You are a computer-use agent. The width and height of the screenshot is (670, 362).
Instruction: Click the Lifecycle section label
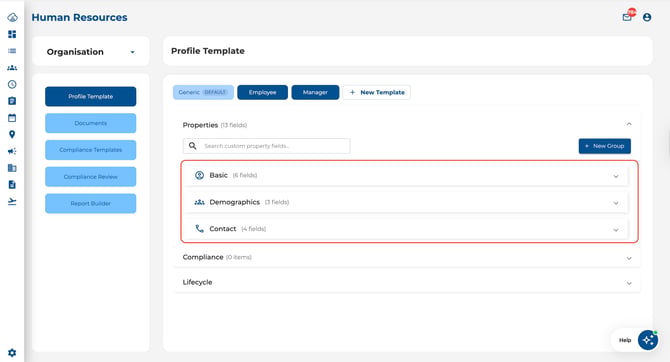(x=197, y=282)
